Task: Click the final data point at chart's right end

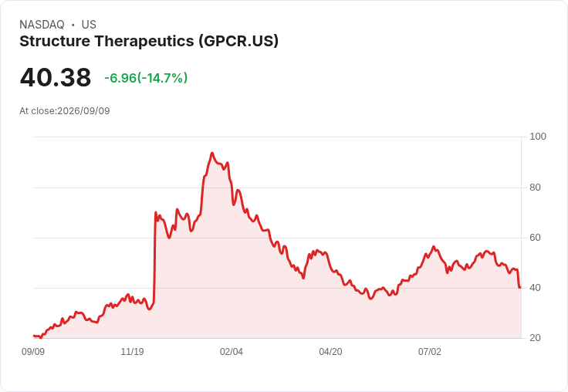Action: (x=520, y=287)
